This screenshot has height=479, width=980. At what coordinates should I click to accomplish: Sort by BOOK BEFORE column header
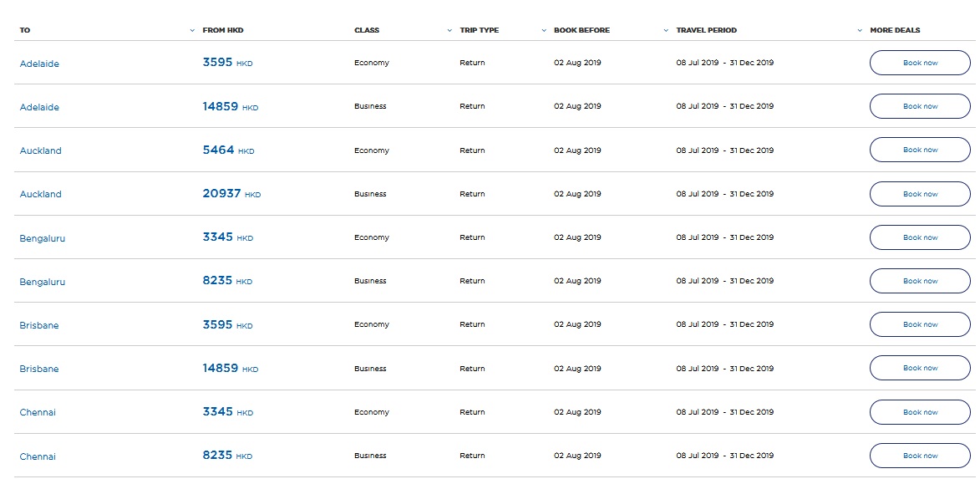(581, 30)
